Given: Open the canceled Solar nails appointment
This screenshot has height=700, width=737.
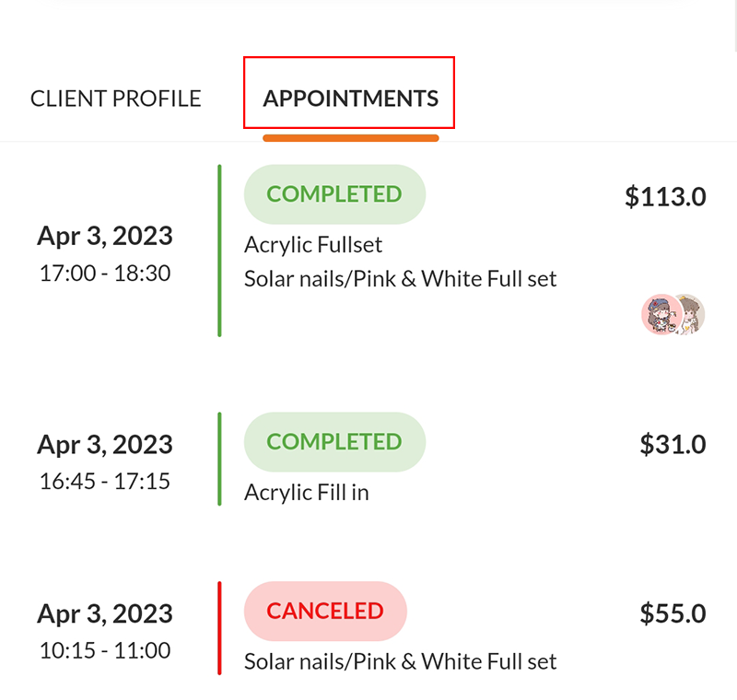Looking at the screenshot, I should 400,661.
